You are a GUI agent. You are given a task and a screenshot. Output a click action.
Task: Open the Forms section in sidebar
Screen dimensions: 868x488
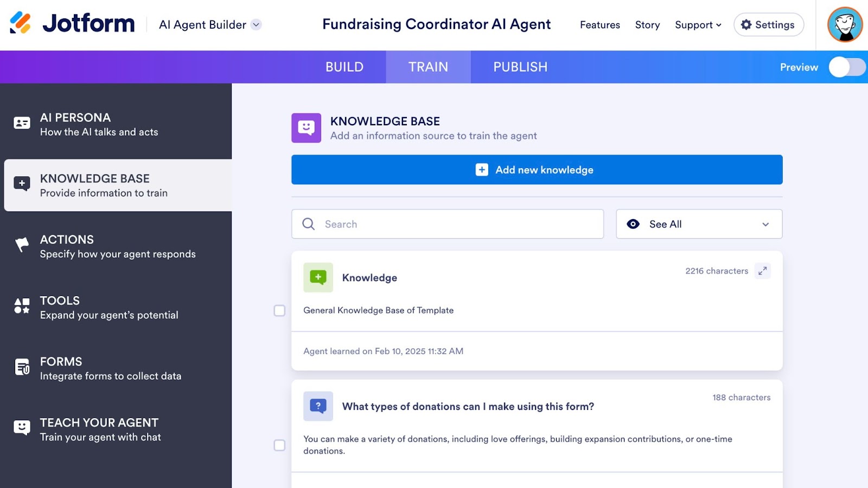tap(116, 368)
